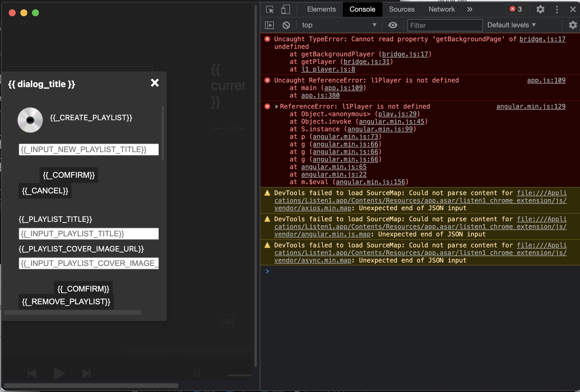Open the playlist queue icon
580x392 pixels.
(x=197, y=373)
